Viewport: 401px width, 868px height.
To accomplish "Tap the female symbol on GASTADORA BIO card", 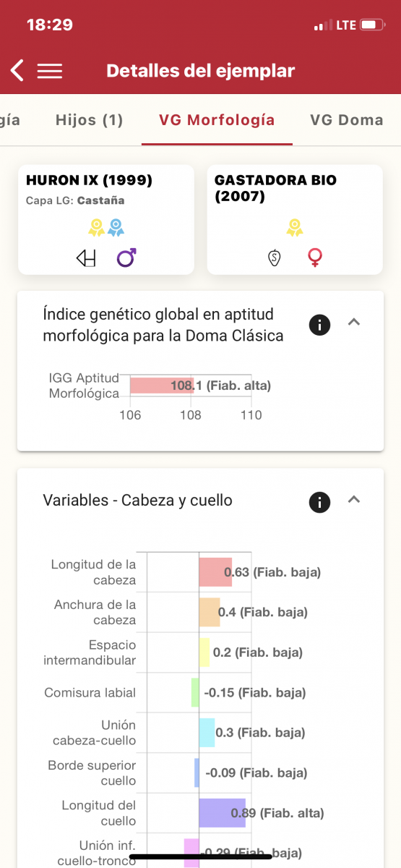I will pyautogui.click(x=315, y=258).
